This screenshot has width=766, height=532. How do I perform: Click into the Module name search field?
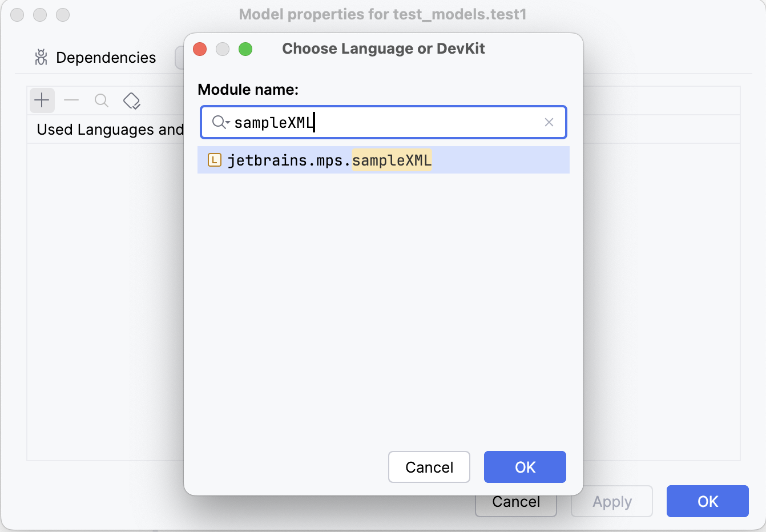tap(384, 122)
